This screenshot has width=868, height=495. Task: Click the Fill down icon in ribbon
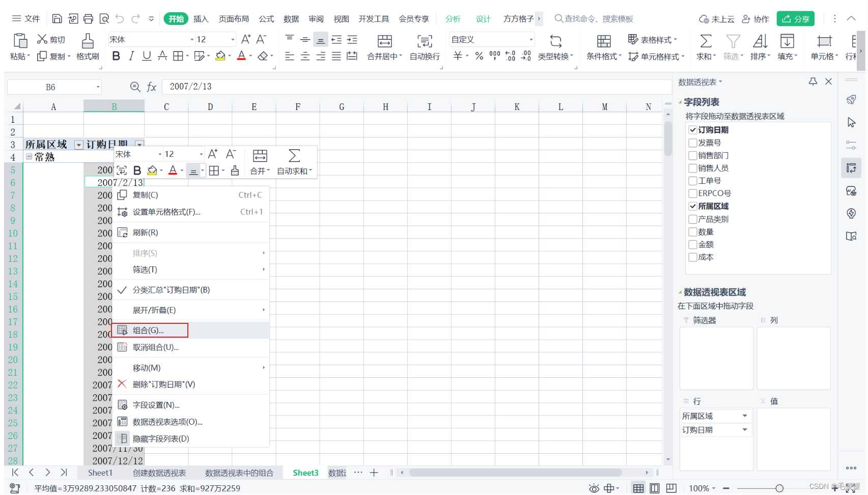787,41
